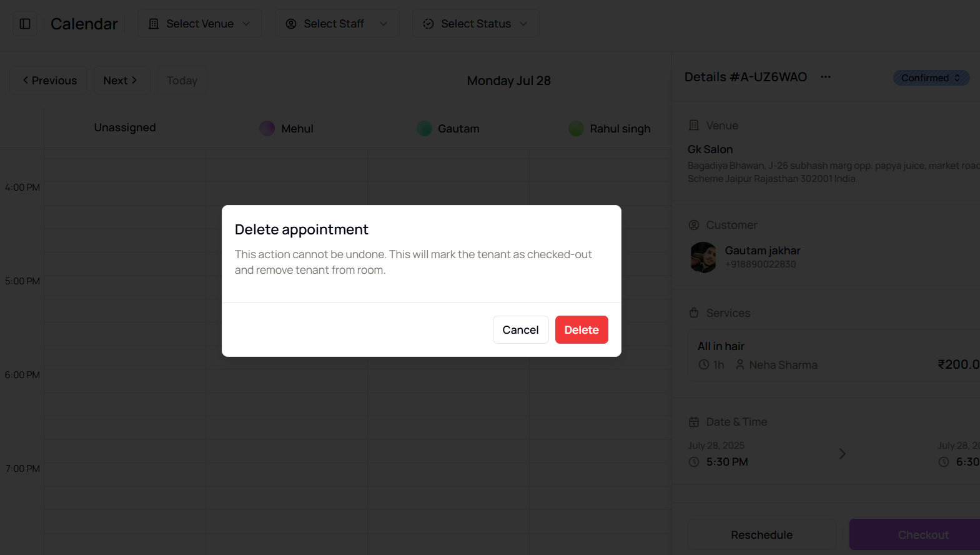Click the Reschedule button
This screenshot has height=555, width=980.
tap(761, 535)
